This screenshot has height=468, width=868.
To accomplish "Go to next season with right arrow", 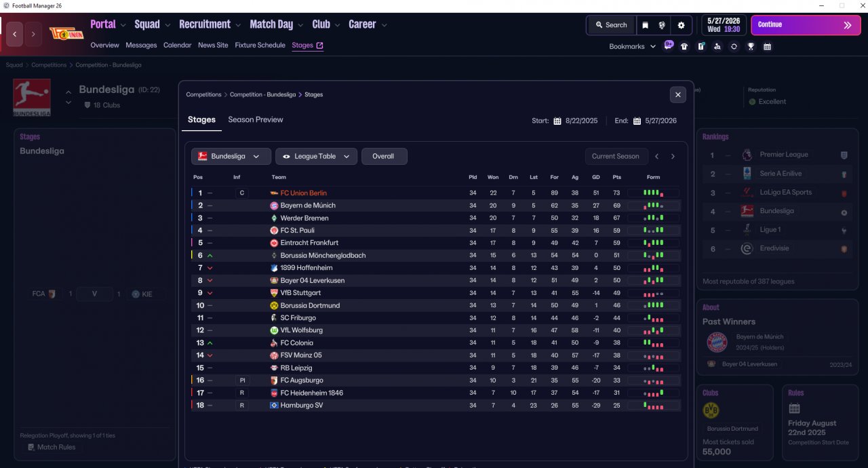I will pyautogui.click(x=673, y=157).
